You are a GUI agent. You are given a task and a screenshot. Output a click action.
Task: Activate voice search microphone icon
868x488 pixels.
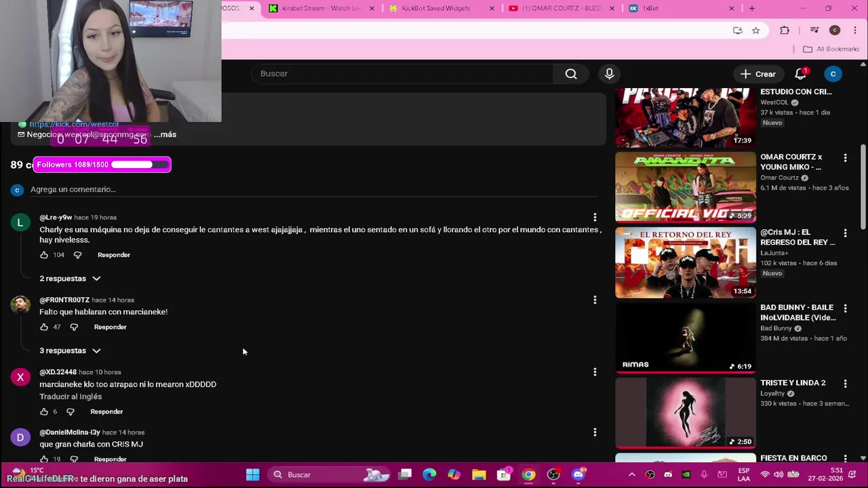[609, 74]
